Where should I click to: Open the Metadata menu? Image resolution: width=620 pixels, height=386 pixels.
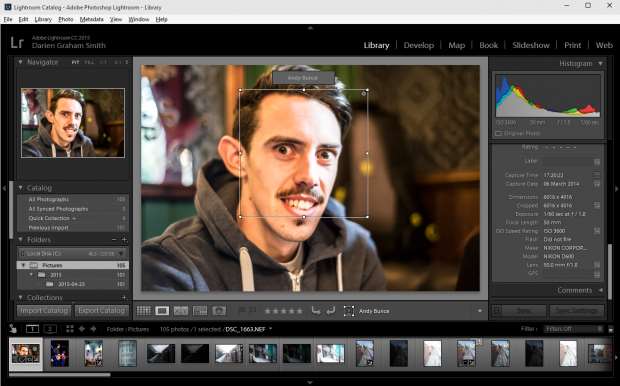[x=92, y=19]
